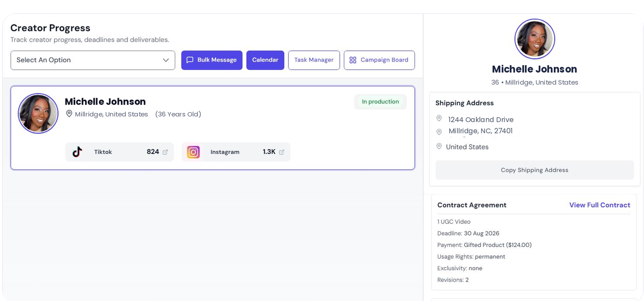Click the Michelle Johnson name in the creator card
This screenshot has height=301, width=644.
coord(105,101)
